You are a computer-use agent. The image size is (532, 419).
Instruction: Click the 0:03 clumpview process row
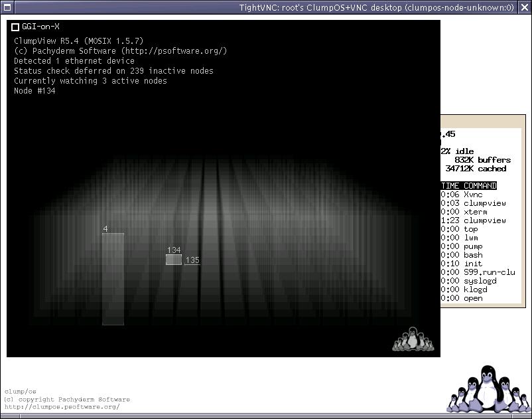click(474, 203)
